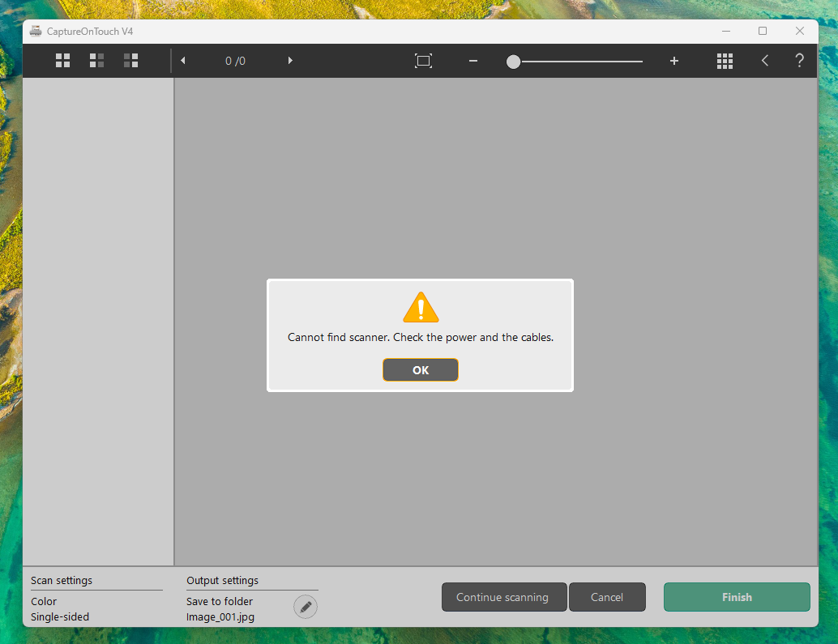
Task: Click the first four-square thumbnail layout icon
Action: [x=62, y=61]
